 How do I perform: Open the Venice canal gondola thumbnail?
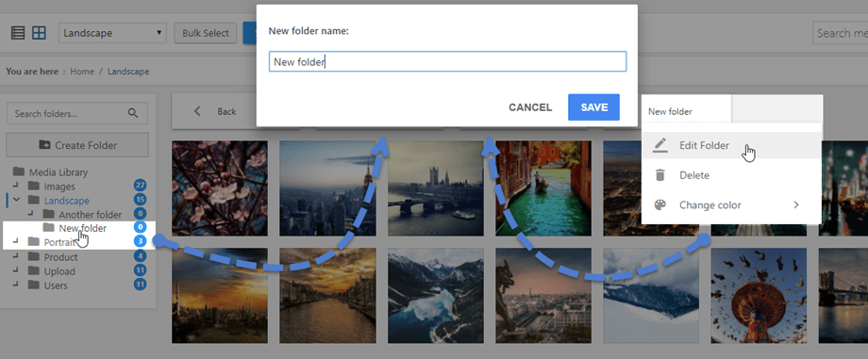(x=543, y=188)
